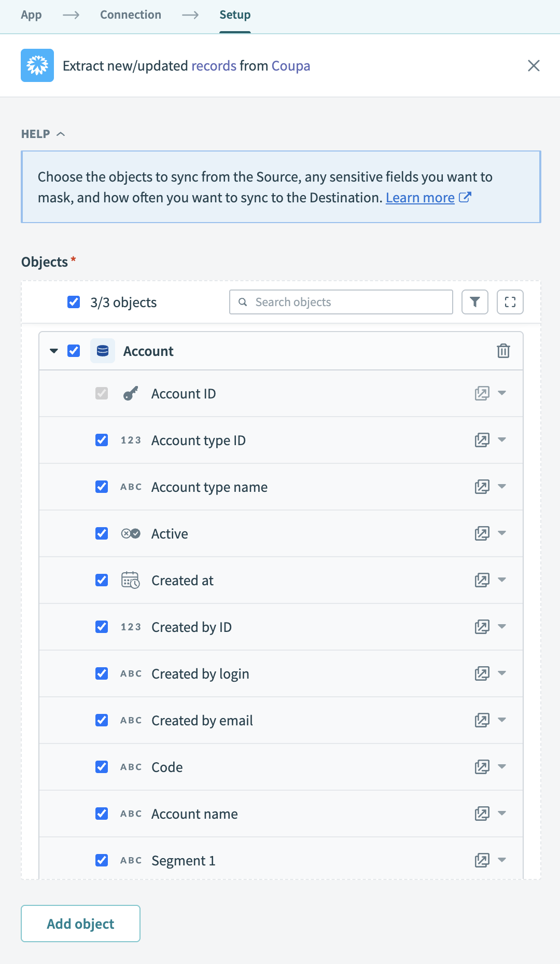Click the Coupa app logo icon
Image resolution: width=560 pixels, height=964 pixels.
point(37,65)
